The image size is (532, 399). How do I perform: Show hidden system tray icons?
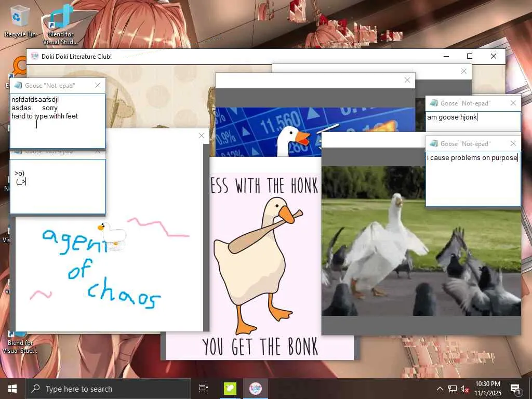pos(440,389)
